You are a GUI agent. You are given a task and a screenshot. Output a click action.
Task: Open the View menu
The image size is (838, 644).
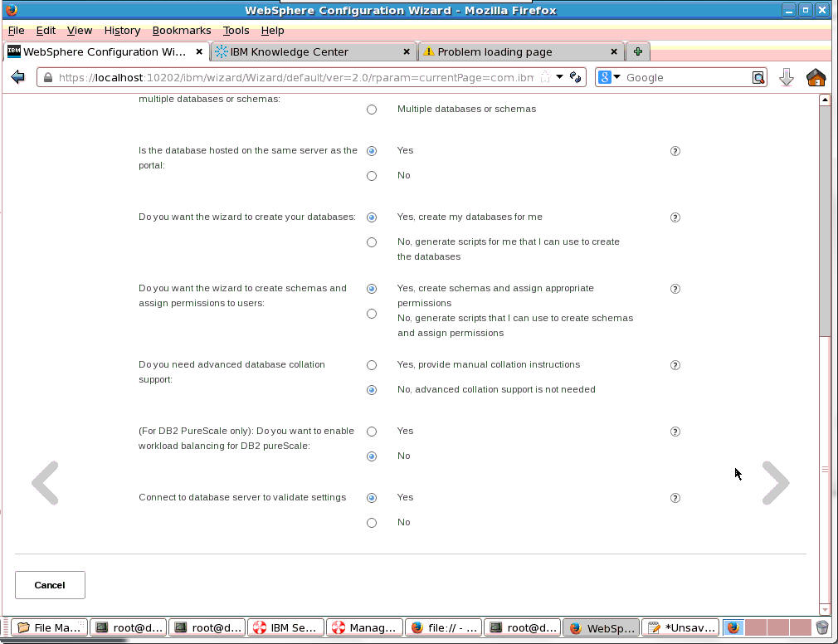(x=79, y=31)
